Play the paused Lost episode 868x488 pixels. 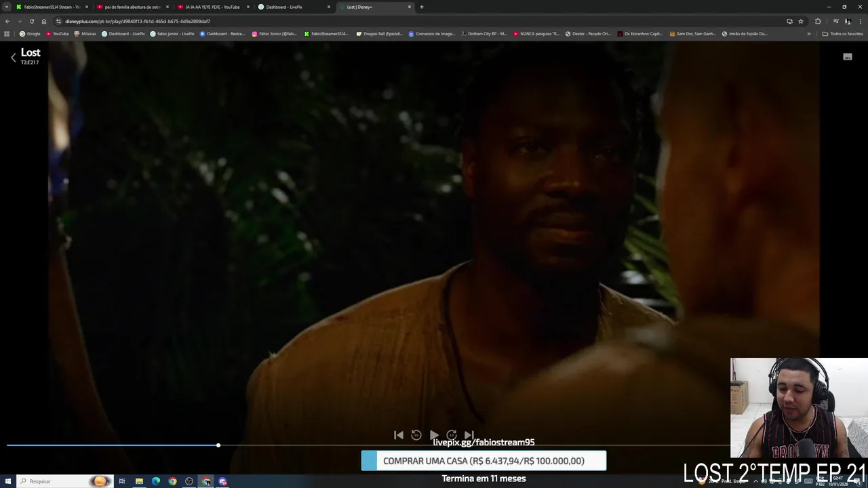(x=434, y=435)
